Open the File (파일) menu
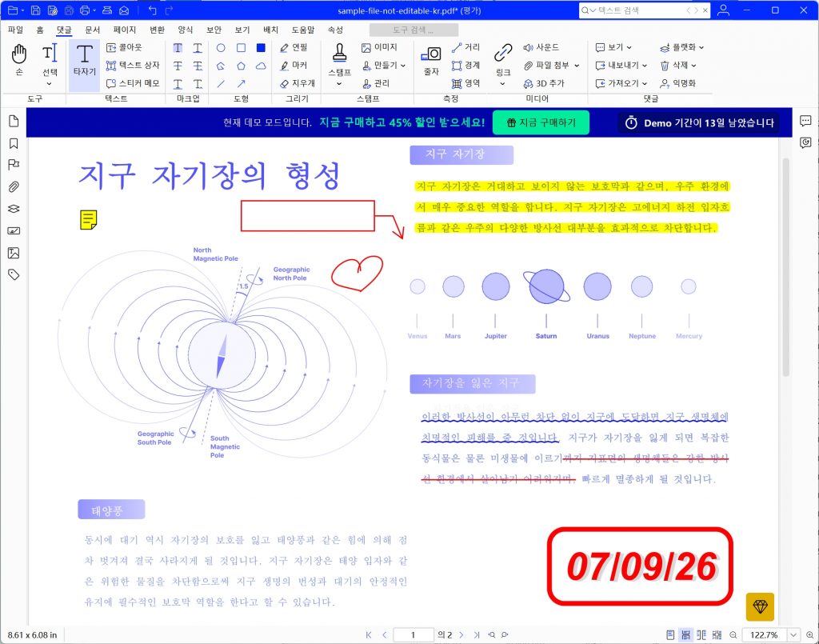The image size is (819, 644). [x=16, y=30]
